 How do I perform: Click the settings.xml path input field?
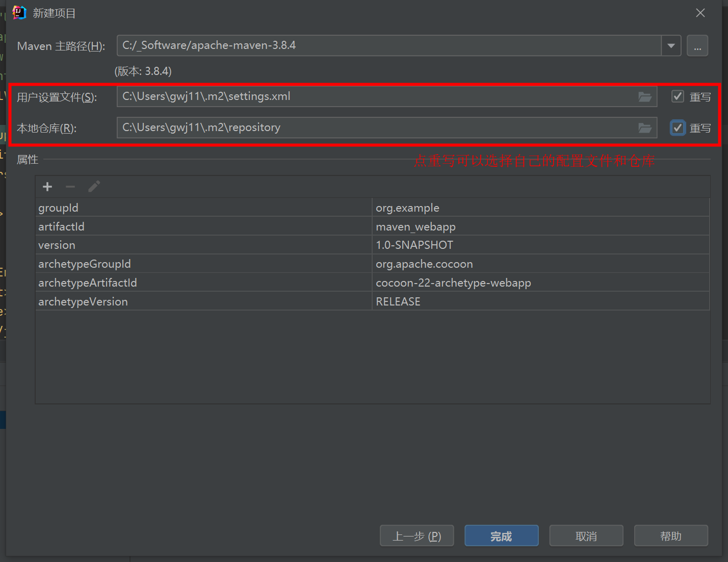(x=386, y=96)
